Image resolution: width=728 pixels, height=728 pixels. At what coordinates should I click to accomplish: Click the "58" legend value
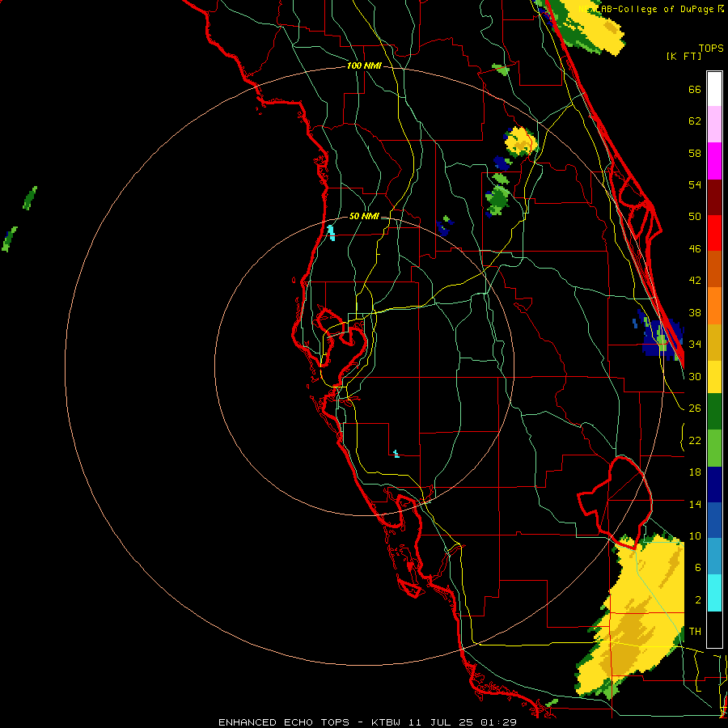coord(695,153)
